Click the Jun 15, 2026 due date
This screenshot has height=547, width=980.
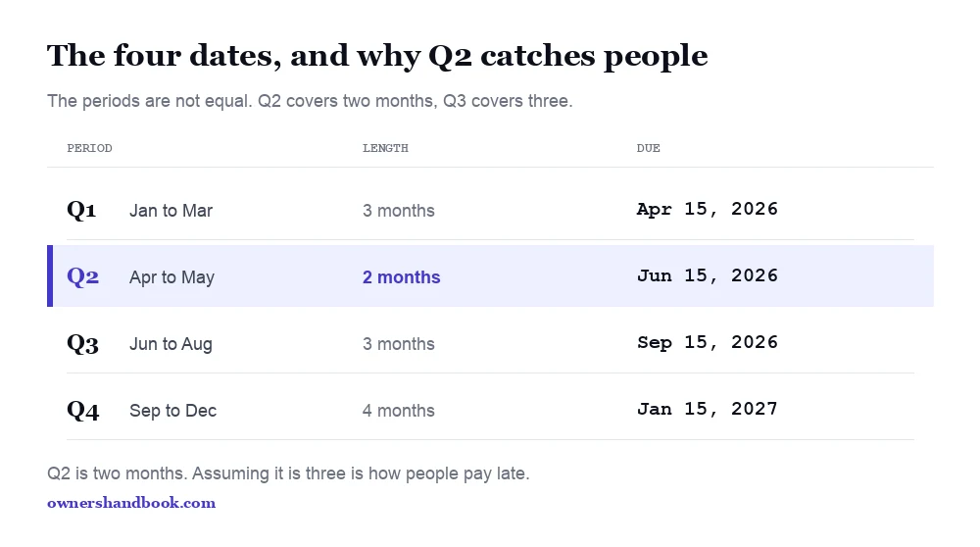click(x=708, y=275)
